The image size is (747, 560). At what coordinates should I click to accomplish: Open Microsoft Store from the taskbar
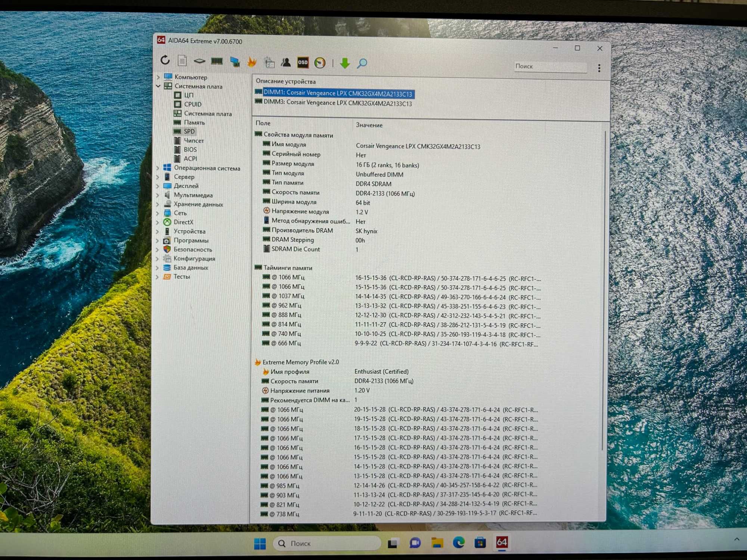pyautogui.click(x=480, y=543)
